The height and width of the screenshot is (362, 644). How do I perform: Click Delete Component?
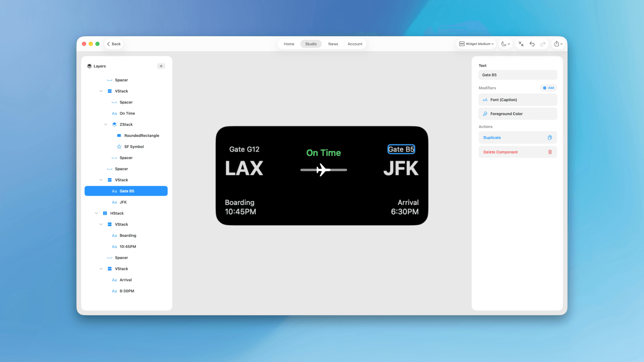coord(518,152)
